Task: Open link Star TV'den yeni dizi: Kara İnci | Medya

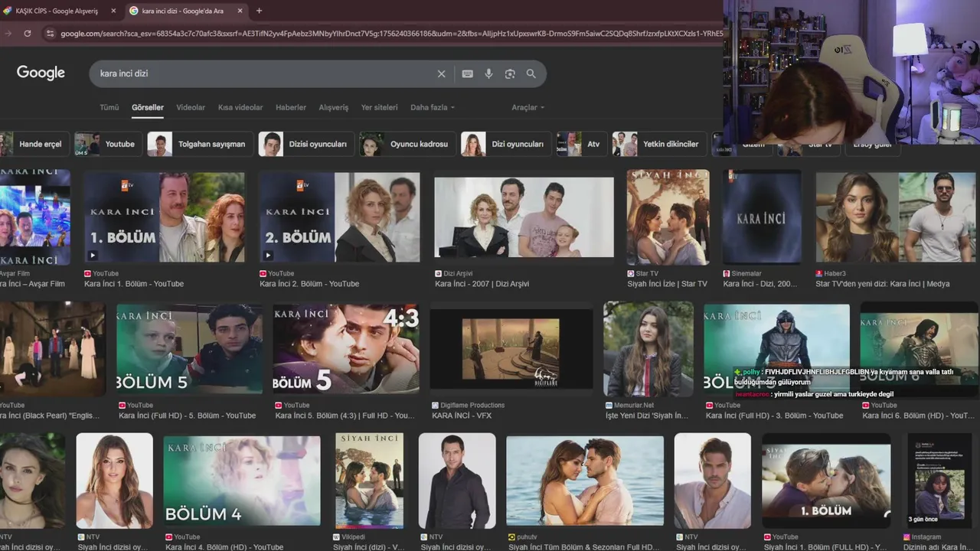Action: [x=882, y=284]
